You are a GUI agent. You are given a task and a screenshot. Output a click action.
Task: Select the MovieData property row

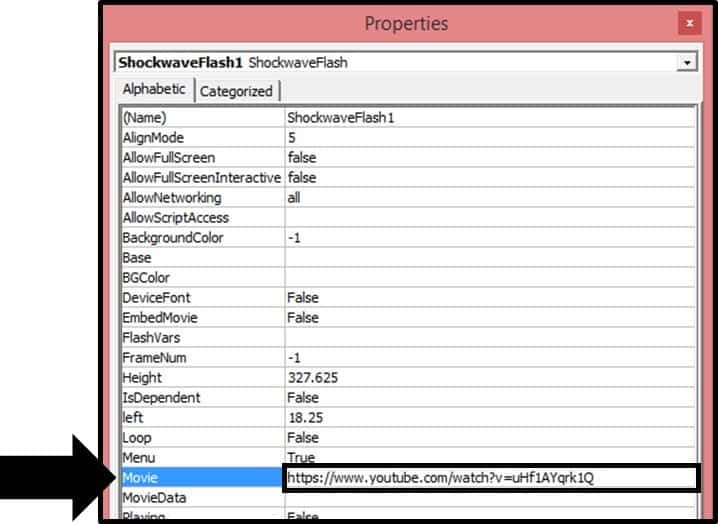[x=200, y=498]
